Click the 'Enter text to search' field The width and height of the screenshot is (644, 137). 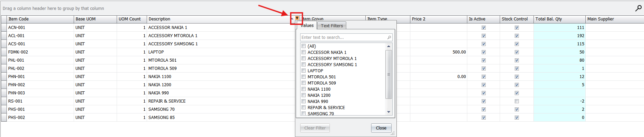[343, 37]
